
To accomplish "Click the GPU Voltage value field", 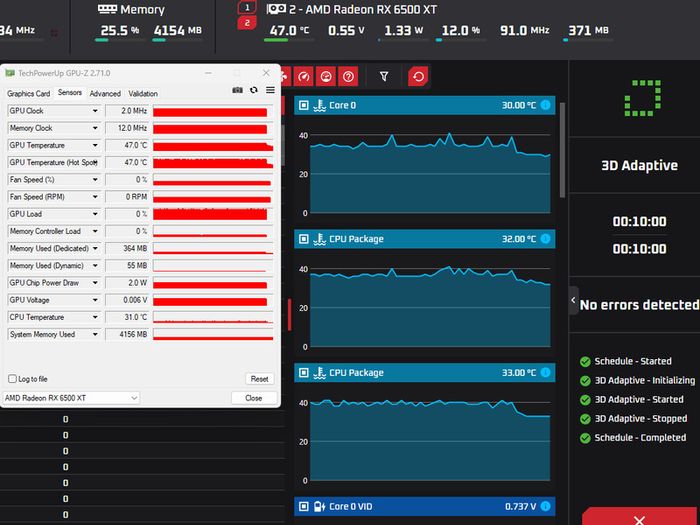I will (127, 300).
